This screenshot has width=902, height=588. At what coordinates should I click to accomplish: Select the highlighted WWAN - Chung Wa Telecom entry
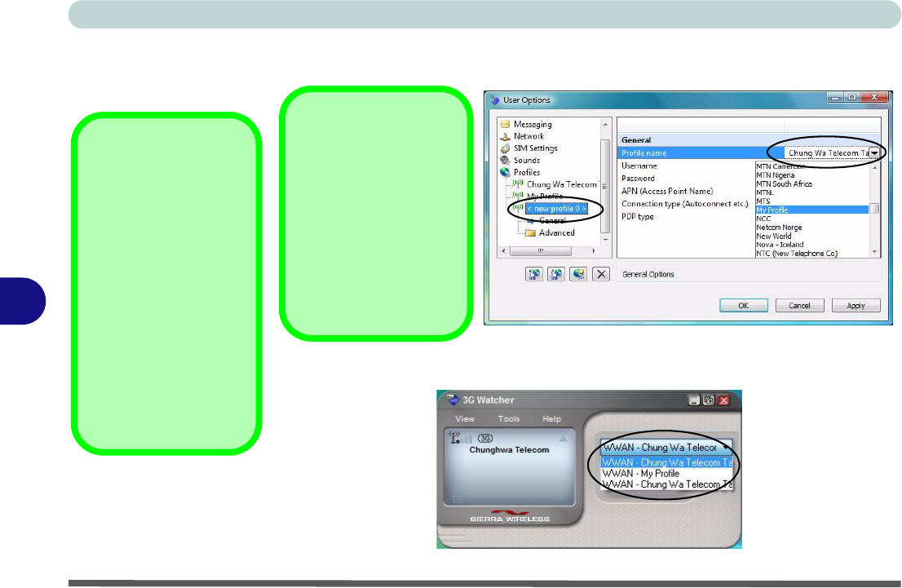(667, 462)
